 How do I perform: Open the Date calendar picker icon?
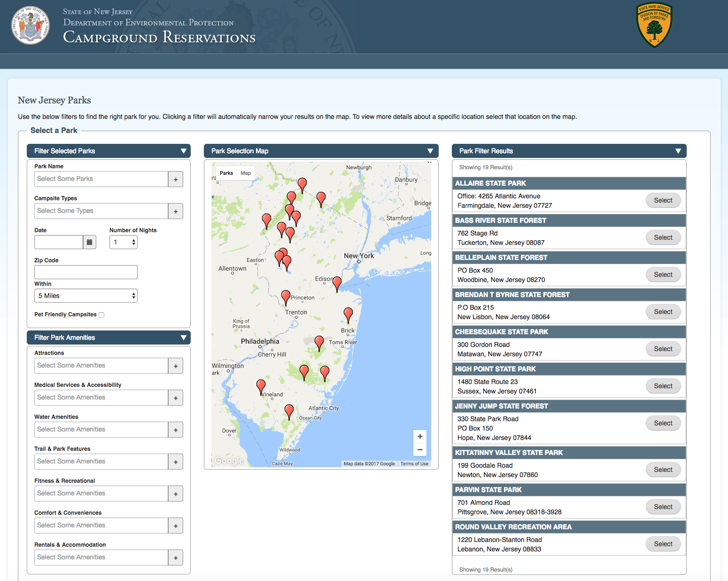(89, 242)
